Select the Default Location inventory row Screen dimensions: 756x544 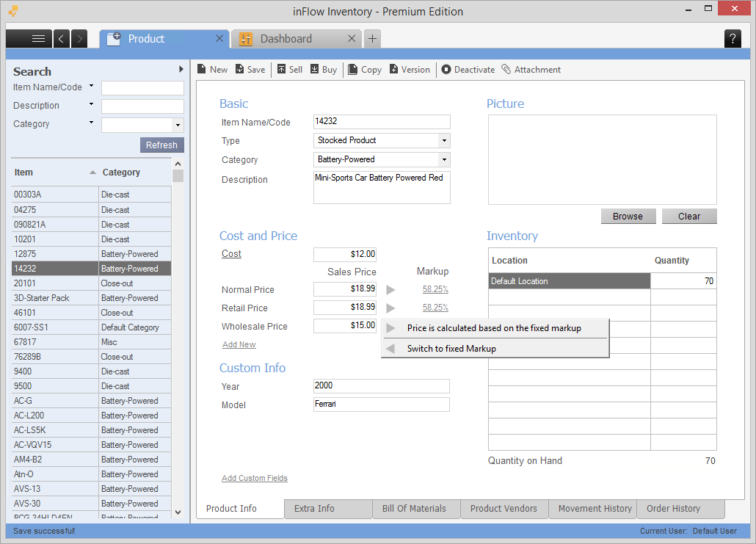coord(602,281)
